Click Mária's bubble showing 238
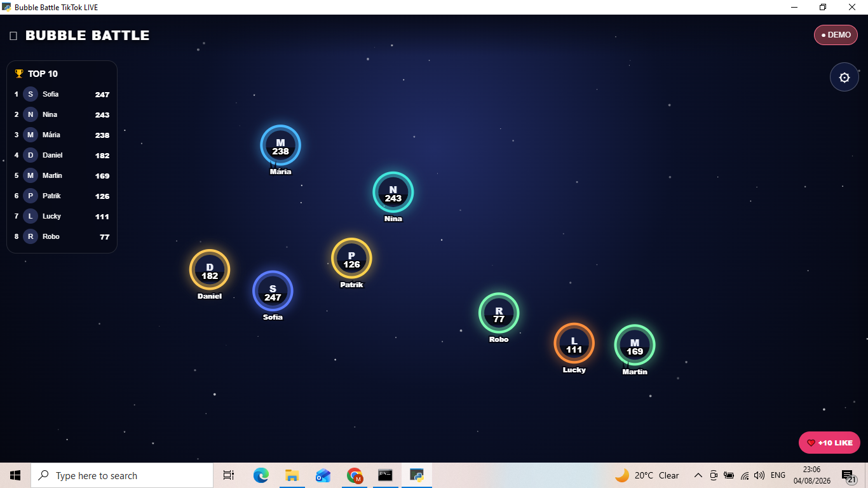This screenshot has width=868, height=488. coord(280,146)
